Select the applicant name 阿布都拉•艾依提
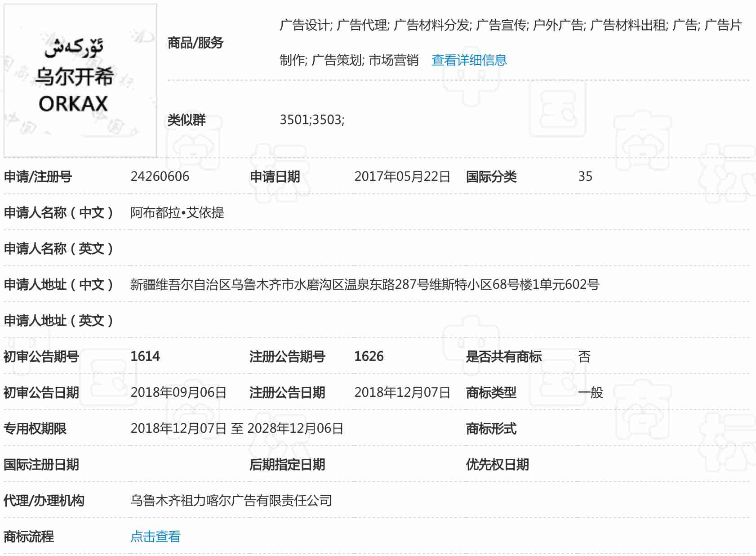 point(177,212)
